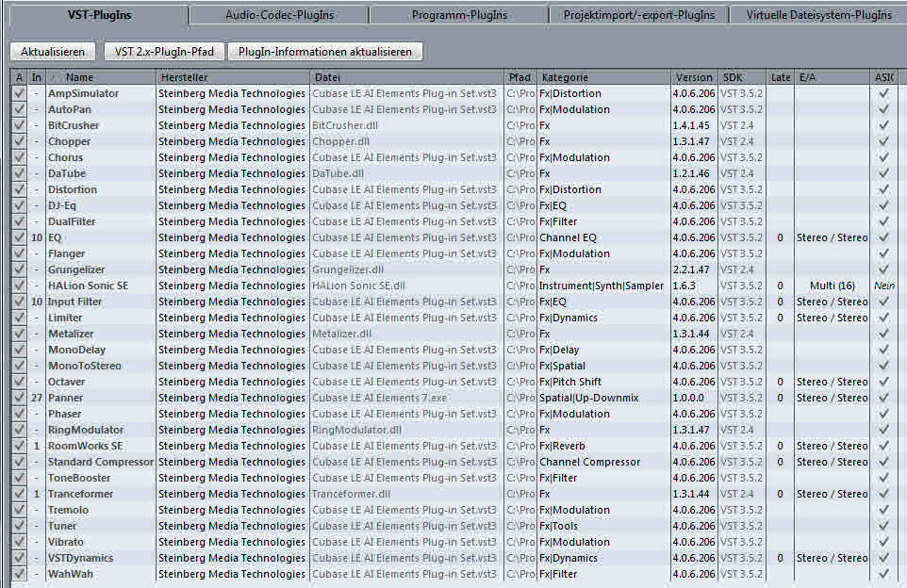Viewport: 907px width, 588px height.
Task: Select the DJ-Eq plug-in name
Action: point(62,205)
